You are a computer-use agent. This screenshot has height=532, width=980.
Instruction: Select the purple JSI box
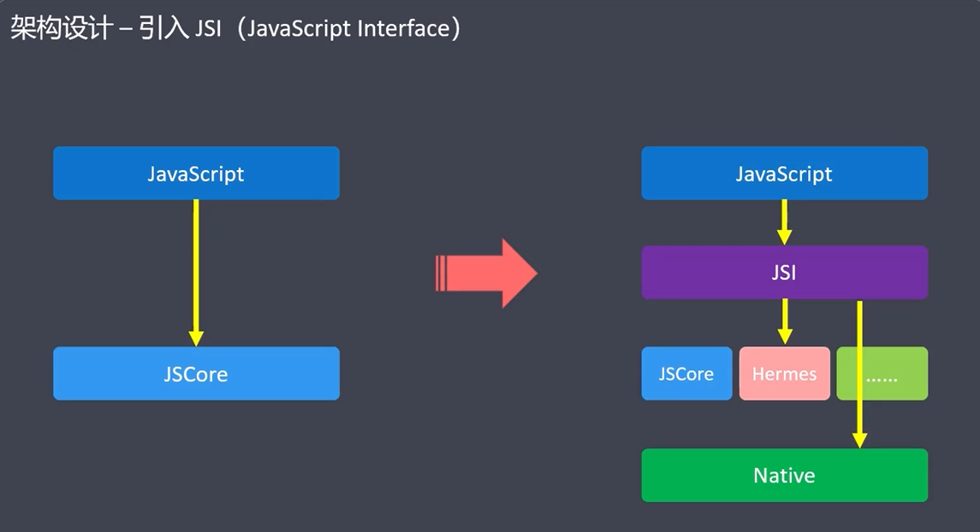pyautogui.click(x=784, y=273)
